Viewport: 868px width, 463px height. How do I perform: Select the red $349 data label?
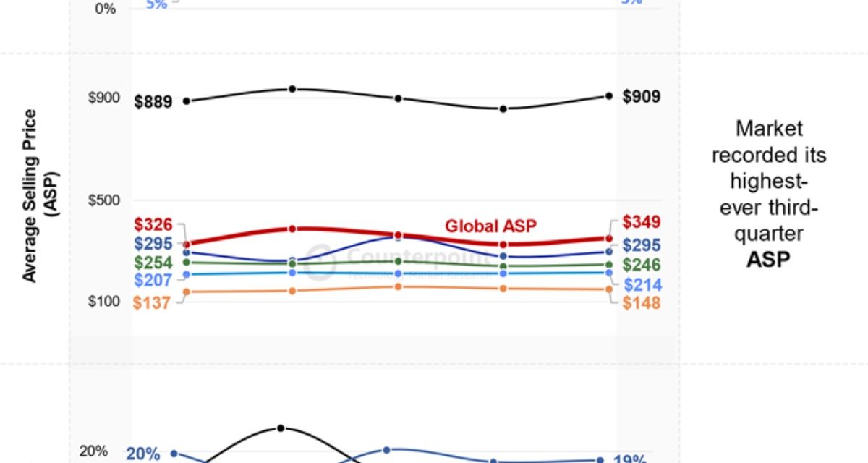coord(642,222)
